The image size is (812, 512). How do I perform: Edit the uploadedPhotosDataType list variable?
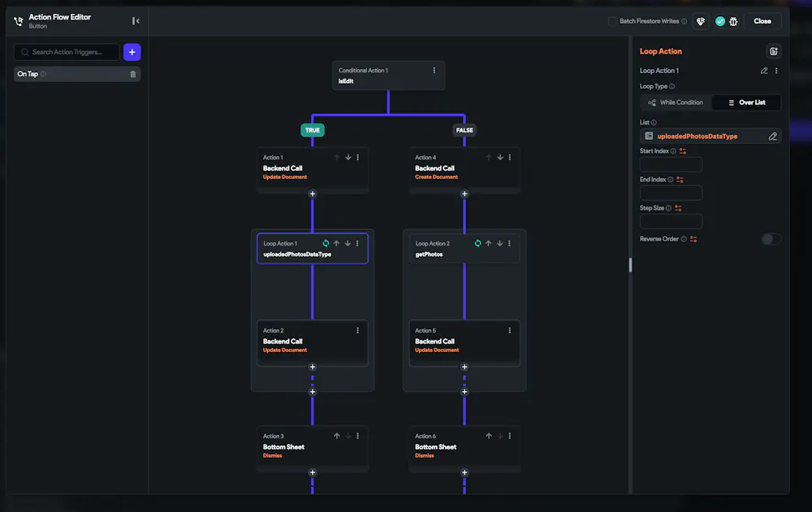click(773, 137)
